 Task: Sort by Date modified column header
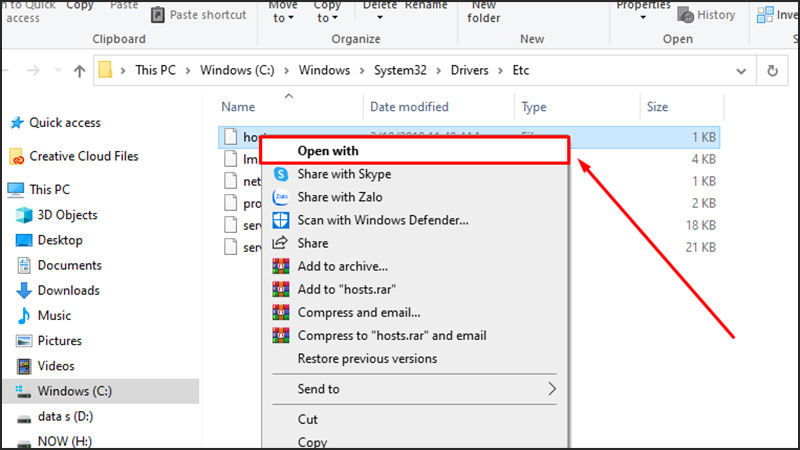(409, 107)
